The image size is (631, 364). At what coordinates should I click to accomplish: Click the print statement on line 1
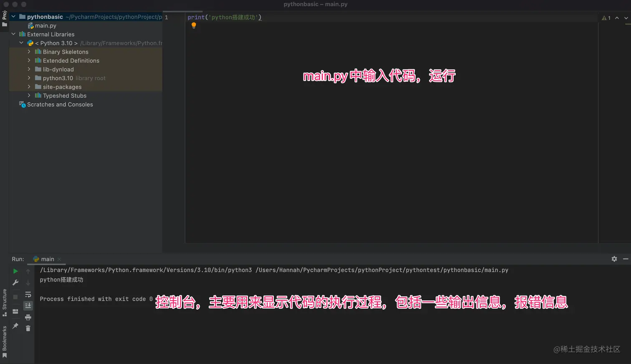pos(225,17)
